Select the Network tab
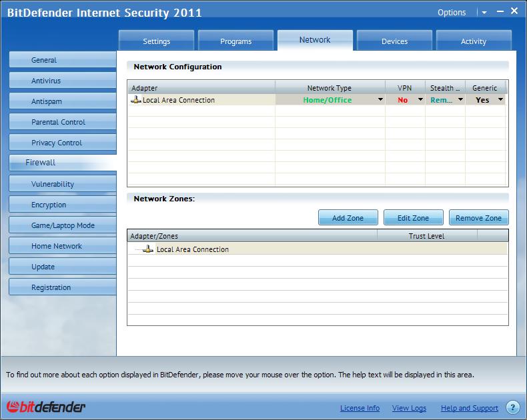Viewport: 527px width, 420px height. [315, 40]
